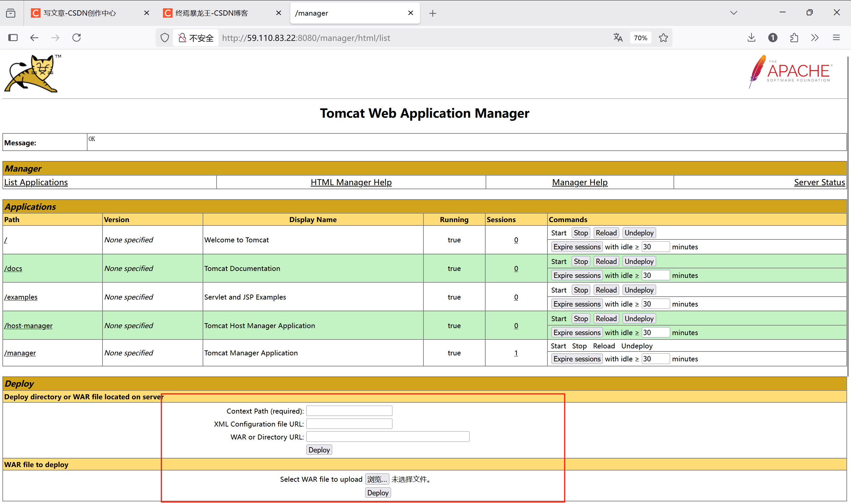Open the /manager path link
851x504 pixels.
[20, 353]
